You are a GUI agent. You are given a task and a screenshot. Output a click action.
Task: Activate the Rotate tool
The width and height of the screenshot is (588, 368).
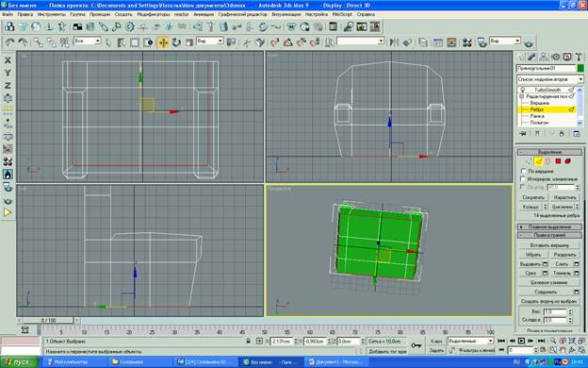(x=176, y=42)
